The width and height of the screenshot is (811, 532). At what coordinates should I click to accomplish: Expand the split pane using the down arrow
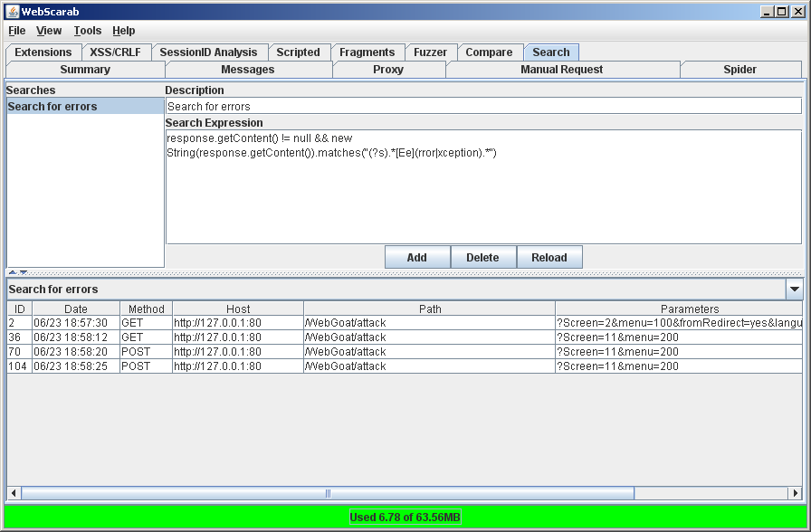pos(24,272)
